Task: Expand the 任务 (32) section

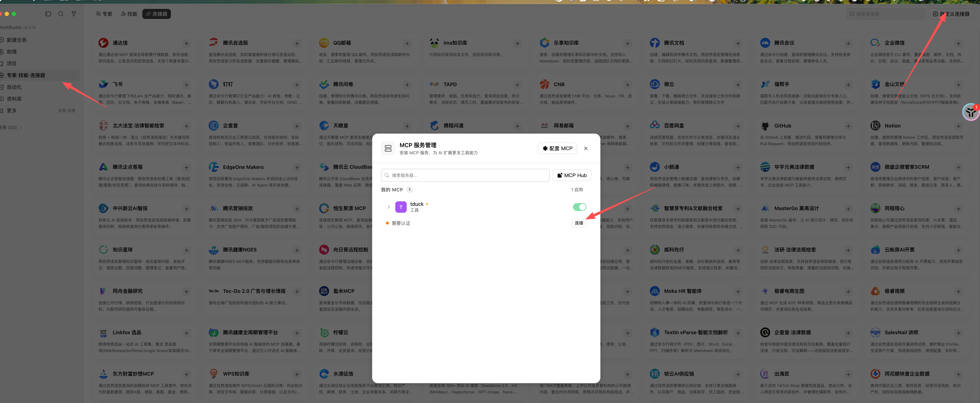Action: pos(11,127)
